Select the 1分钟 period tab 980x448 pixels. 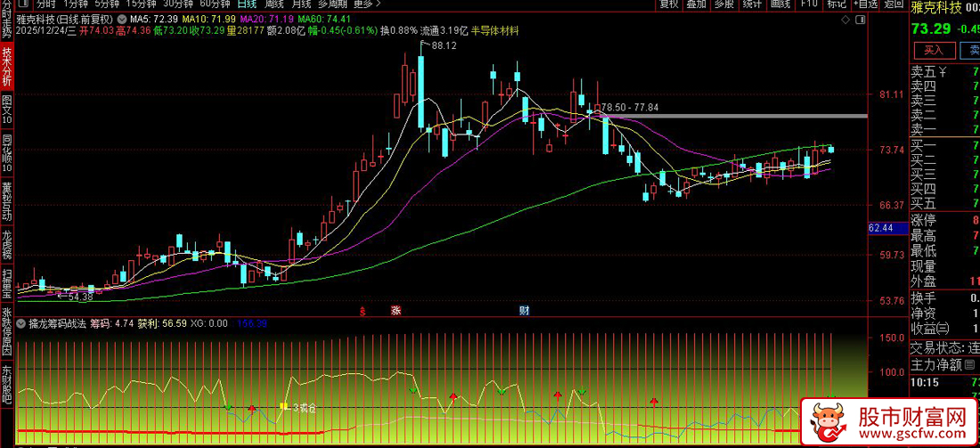click(77, 4)
